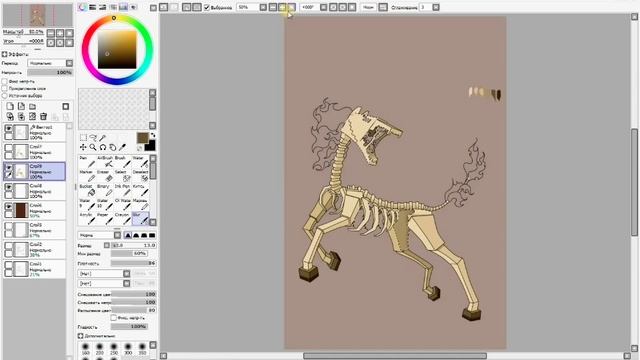The height and width of the screenshot is (360, 640).
Task: Zoom in using navigator plus button
Action: [60, 33]
